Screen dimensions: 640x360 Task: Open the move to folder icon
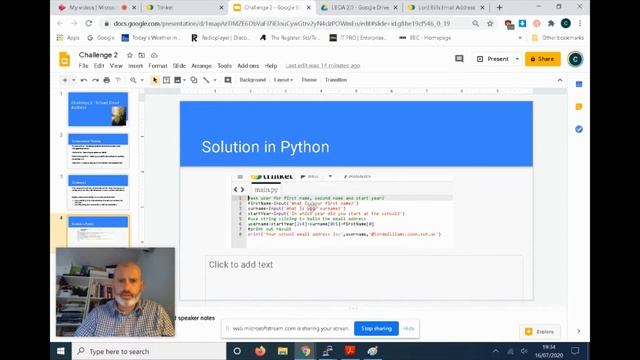pyautogui.click(x=142, y=55)
